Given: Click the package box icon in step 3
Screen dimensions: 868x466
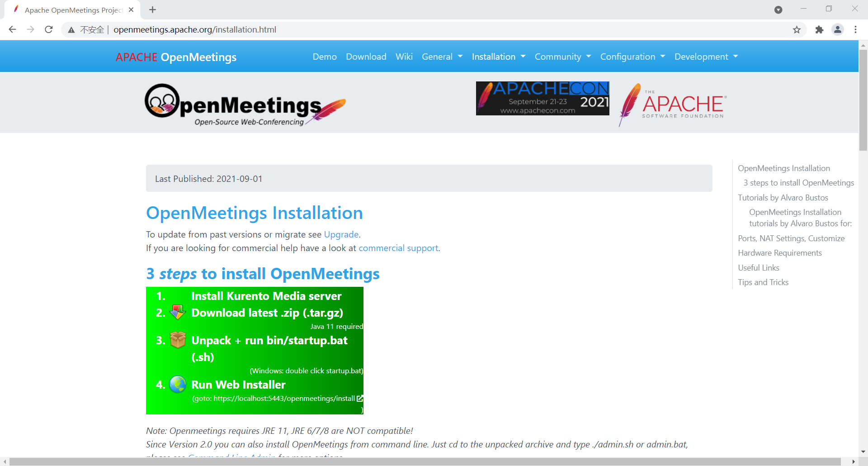Looking at the screenshot, I should pyautogui.click(x=178, y=340).
